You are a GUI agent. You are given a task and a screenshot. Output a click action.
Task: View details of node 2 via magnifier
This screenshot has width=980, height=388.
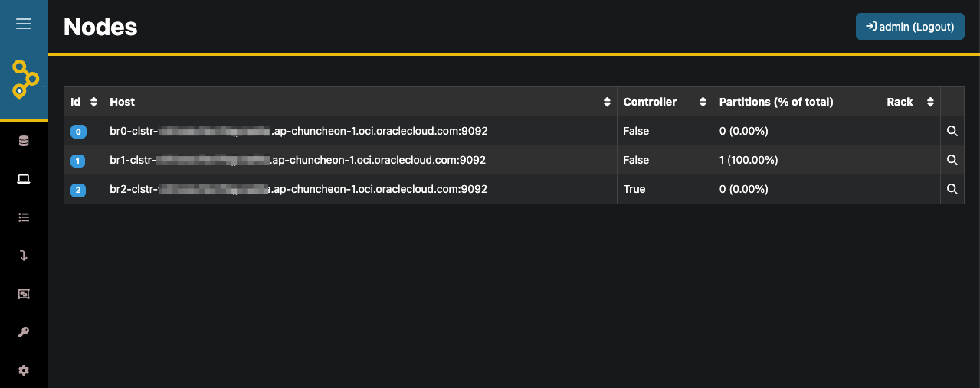[x=952, y=189]
